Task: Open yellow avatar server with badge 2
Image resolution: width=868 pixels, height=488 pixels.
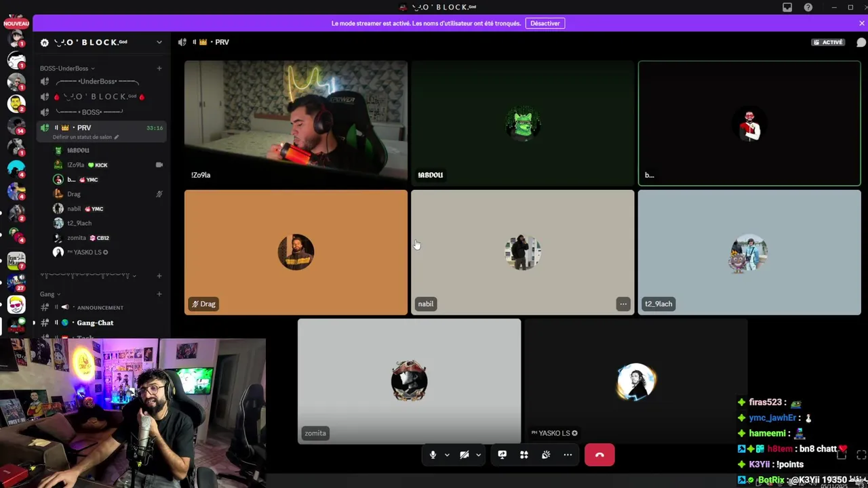Action: point(16,104)
